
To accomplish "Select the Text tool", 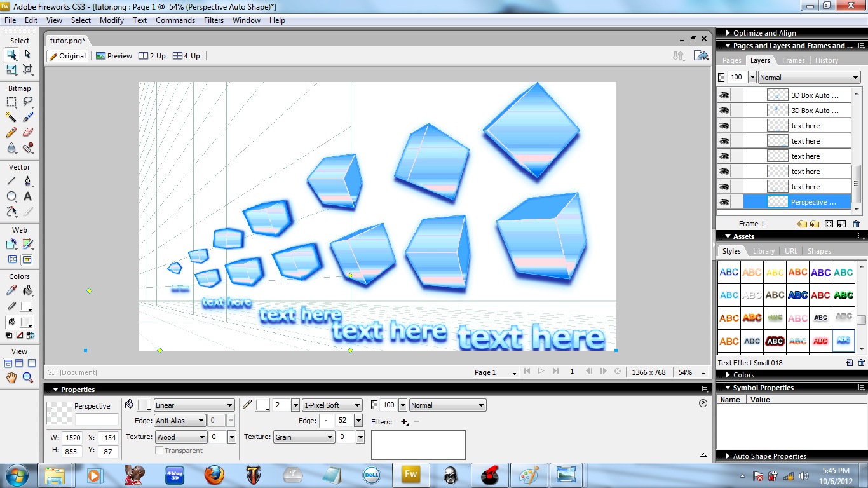I will click(27, 196).
